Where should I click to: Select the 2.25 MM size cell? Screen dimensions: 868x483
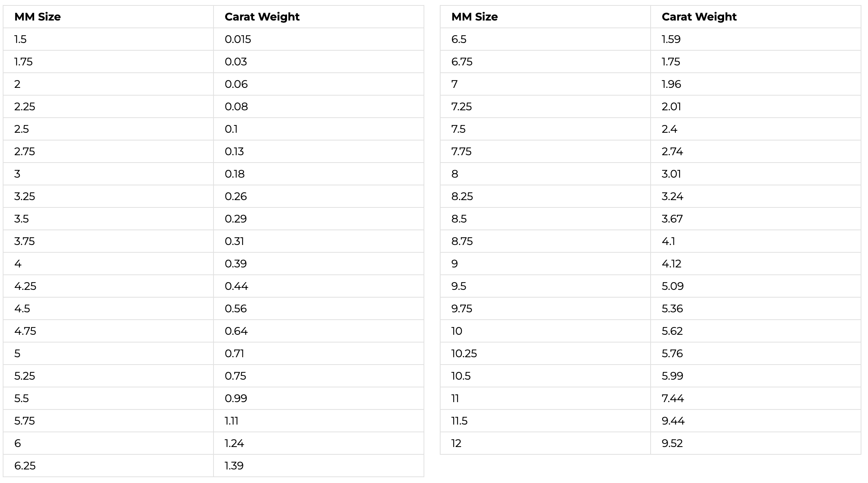24,106
